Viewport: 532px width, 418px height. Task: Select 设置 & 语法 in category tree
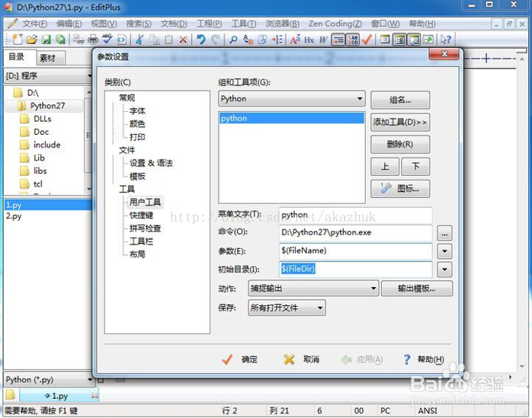[151, 163]
